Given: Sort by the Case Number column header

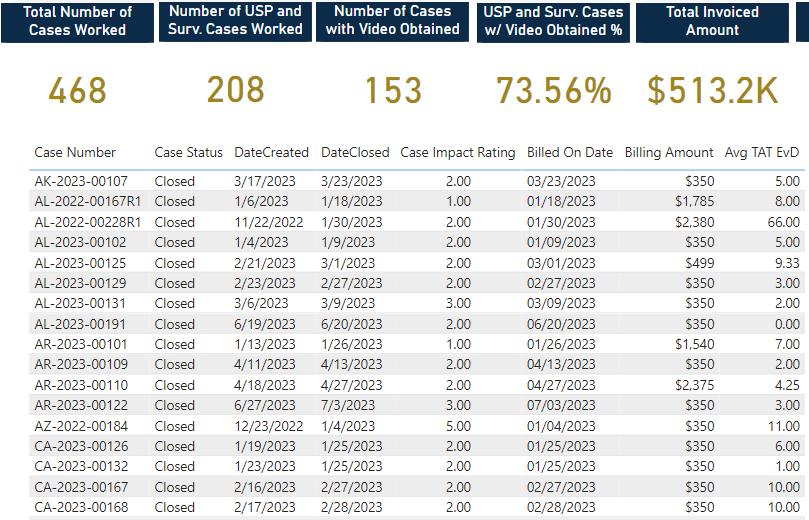Looking at the screenshot, I should 75,153.
